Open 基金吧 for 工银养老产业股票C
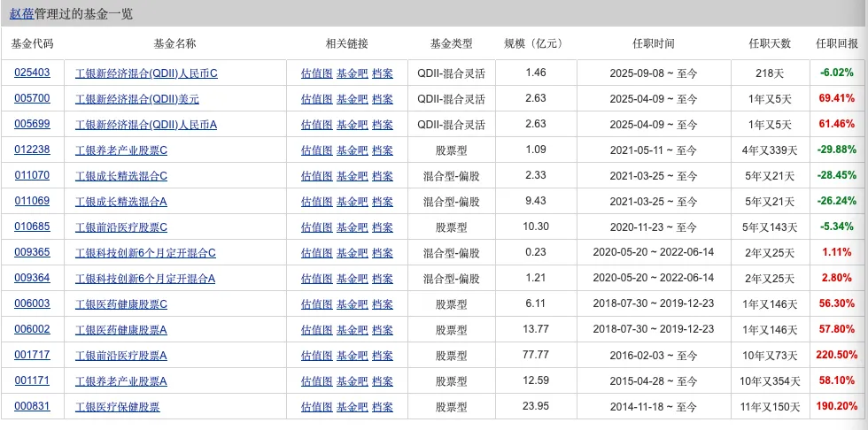The image size is (868, 430). pyautogui.click(x=352, y=150)
